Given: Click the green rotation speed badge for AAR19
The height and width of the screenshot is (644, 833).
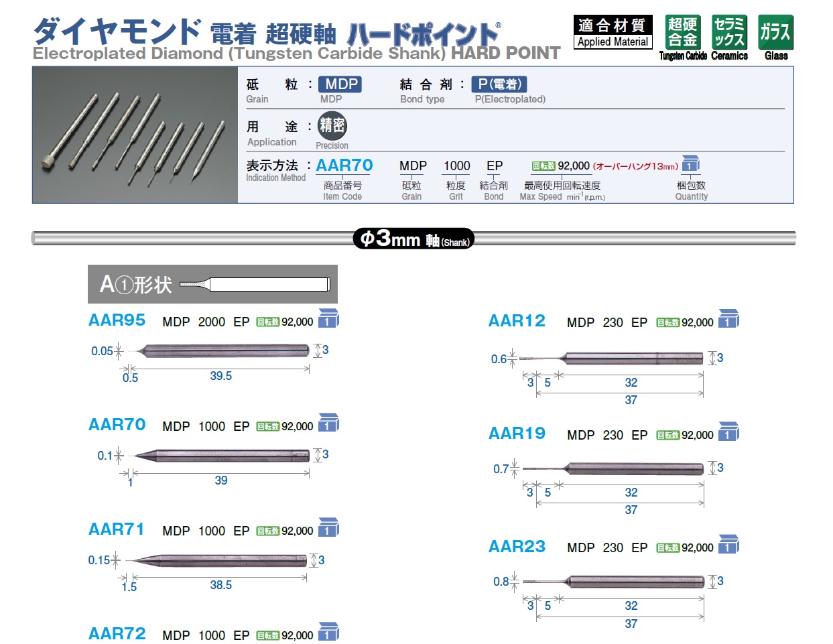Looking at the screenshot, I should 668,436.
